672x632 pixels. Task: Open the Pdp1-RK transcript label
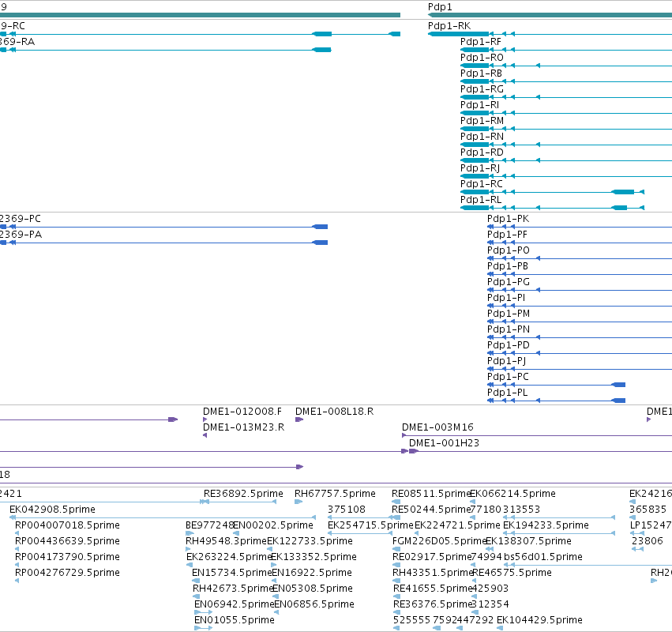coord(449,26)
